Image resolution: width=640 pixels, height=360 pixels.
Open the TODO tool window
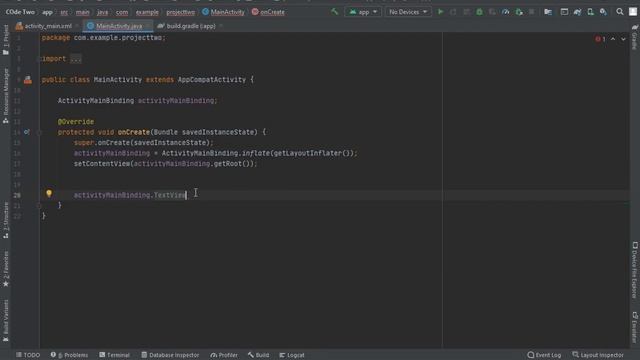tap(28, 355)
